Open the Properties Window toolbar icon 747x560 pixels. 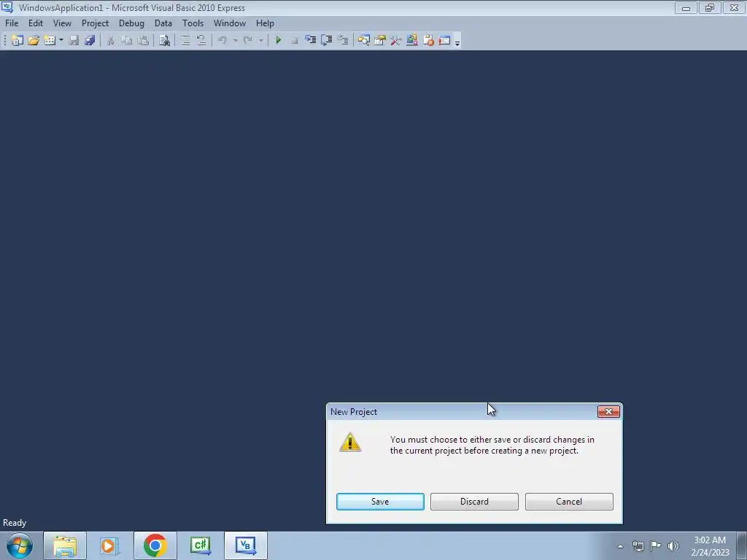pyautogui.click(x=380, y=41)
